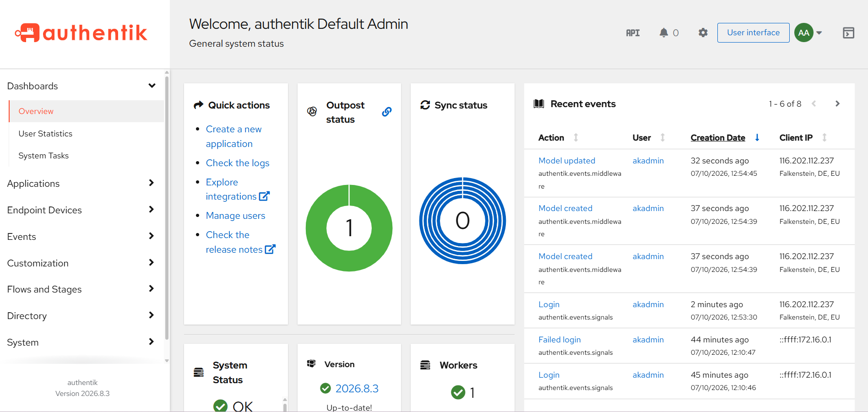Viewport: 868px width, 412px height.
Task: Click akadmin user in Failed login row
Action: [648, 340]
